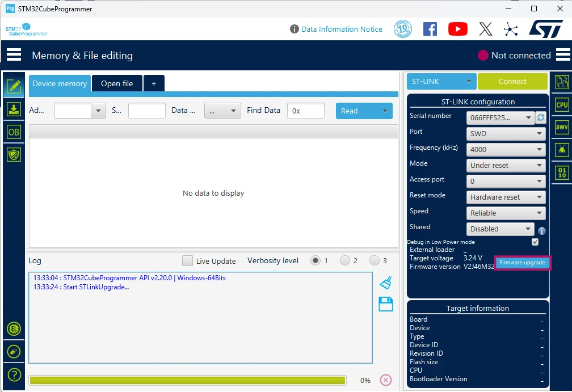572x392 pixels.
Task: Enable the Live Update checkbox
Action: 187,261
